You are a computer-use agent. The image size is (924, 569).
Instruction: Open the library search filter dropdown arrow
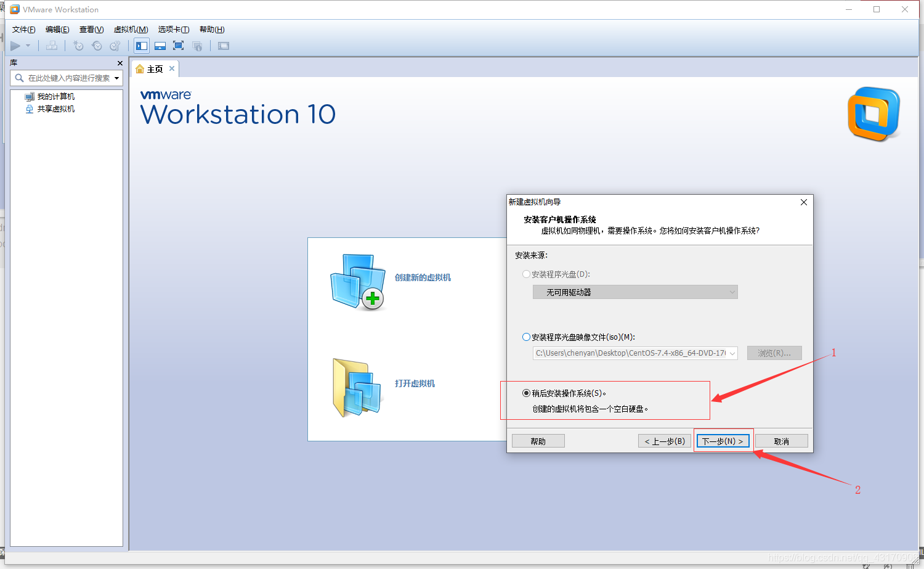pyautogui.click(x=116, y=78)
